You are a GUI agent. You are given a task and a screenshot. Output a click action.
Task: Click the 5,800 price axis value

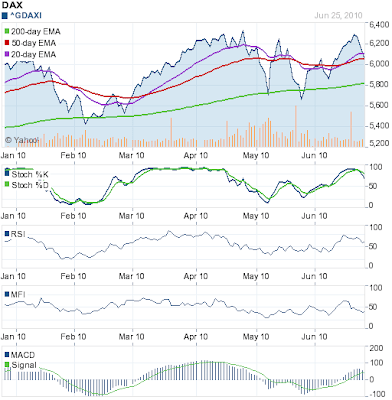(379, 84)
